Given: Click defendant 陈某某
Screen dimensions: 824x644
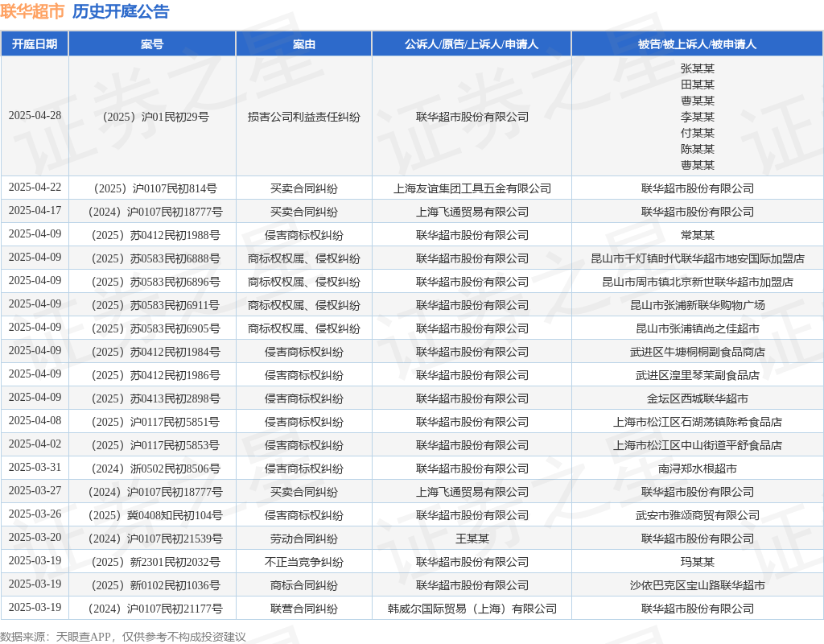Looking at the screenshot, I should [x=698, y=149].
